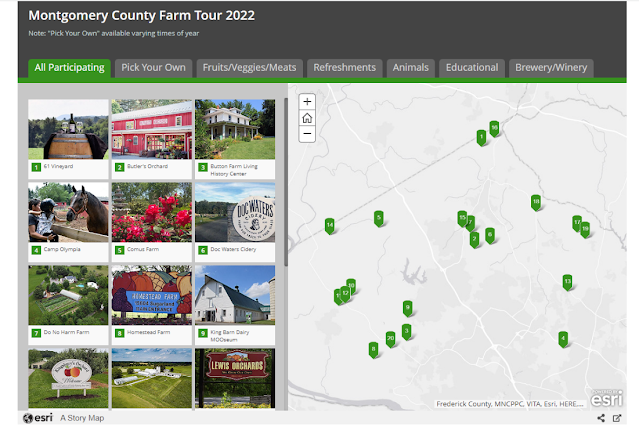Select map marker number 4
Screen dimensions: 639x434
[563, 339]
